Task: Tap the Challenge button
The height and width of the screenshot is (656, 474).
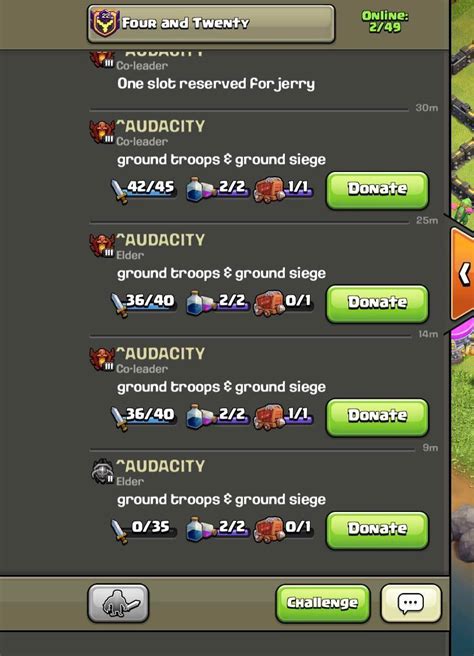Action: 323,603
